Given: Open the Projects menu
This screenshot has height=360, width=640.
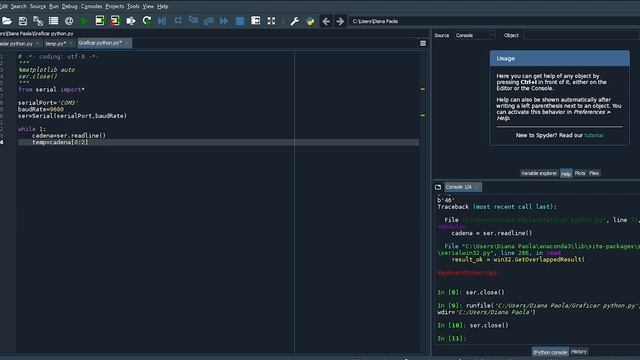Looking at the screenshot, I should pos(115,6).
